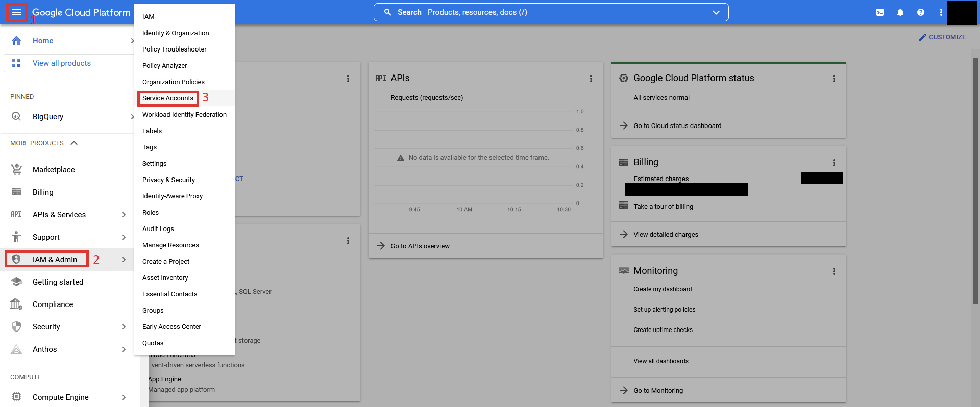
Task: Select IAM in the submenu
Action: pyautogui.click(x=184, y=17)
